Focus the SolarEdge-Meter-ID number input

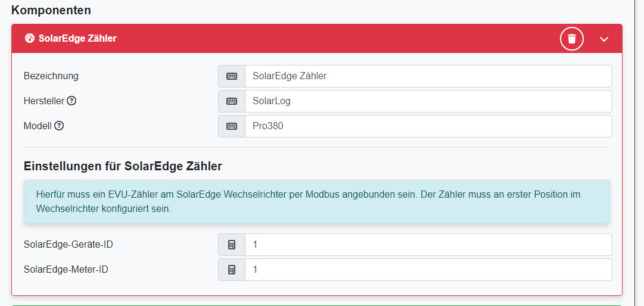pyautogui.click(x=428, y=270)
